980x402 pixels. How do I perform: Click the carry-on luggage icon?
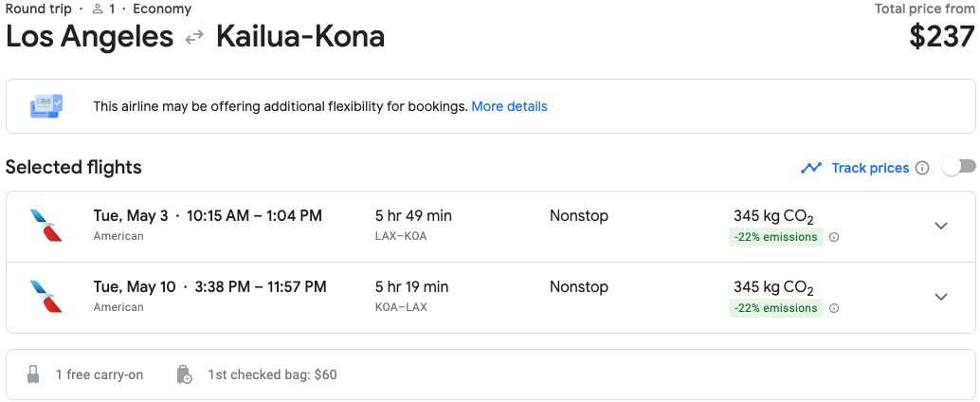coord(34,375)
